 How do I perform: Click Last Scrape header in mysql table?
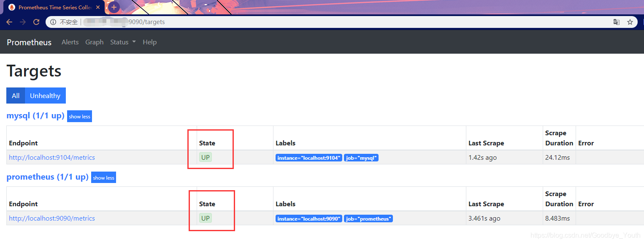click(486, 143)
